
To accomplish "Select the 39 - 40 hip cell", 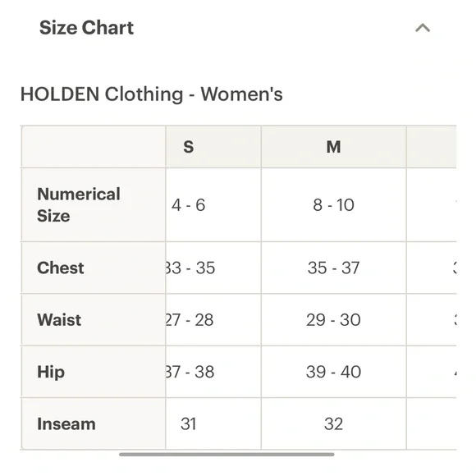I will (334, 372).
